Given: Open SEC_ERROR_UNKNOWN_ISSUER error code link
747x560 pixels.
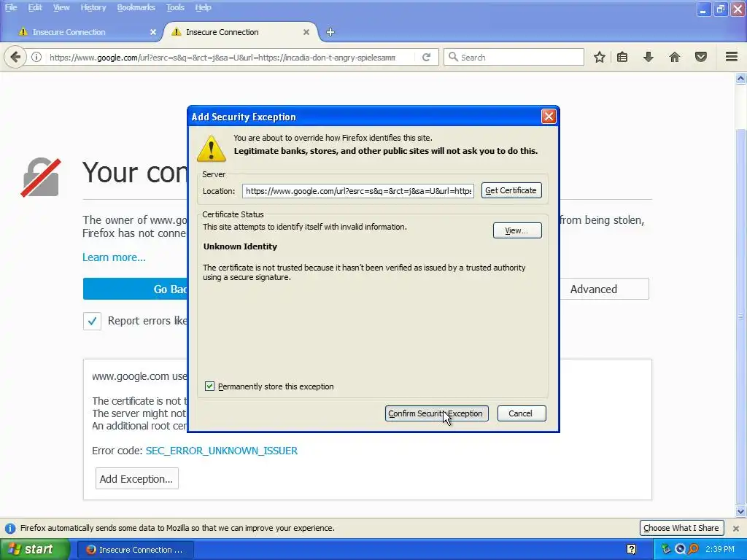Looking at the screenshot, I should pos(222,451).
